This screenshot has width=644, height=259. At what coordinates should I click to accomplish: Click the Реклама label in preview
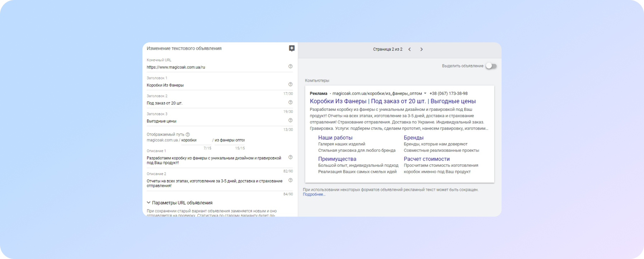tap(318, 93)
